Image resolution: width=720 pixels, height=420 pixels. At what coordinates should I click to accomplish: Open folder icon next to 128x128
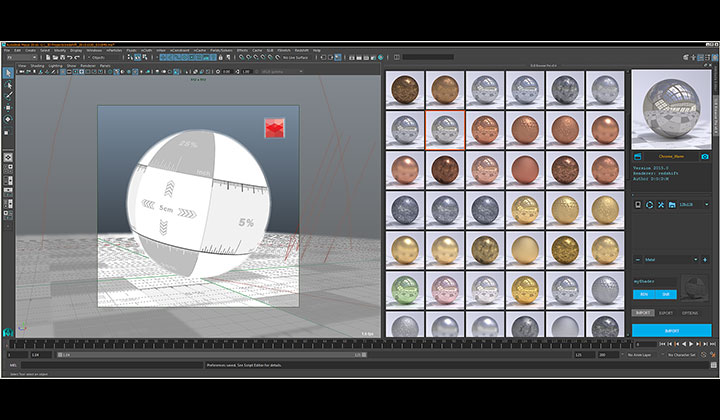pos(672,205)
